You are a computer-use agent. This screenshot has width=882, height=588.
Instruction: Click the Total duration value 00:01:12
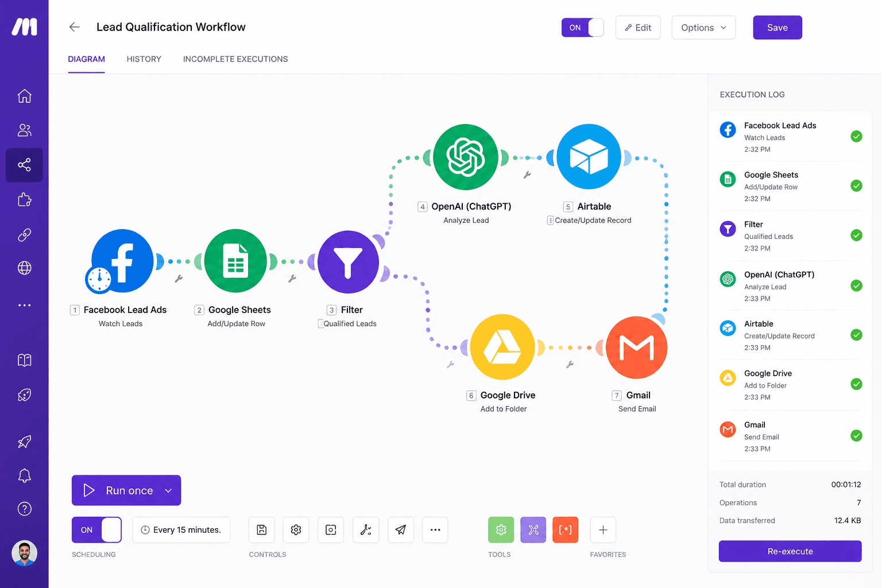point(846,485)
